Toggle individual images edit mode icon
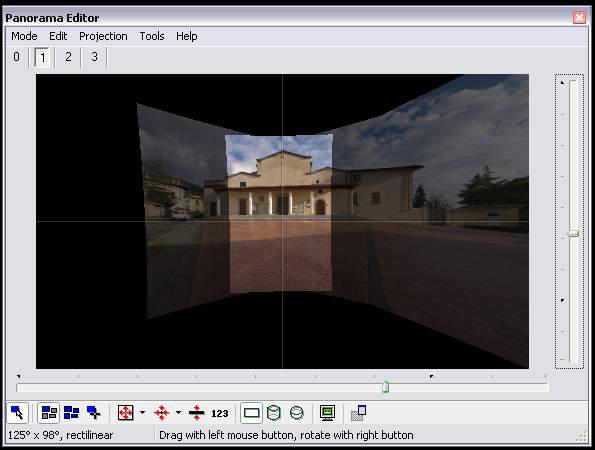This screenshot has height=450, width=595. point(49,413)
